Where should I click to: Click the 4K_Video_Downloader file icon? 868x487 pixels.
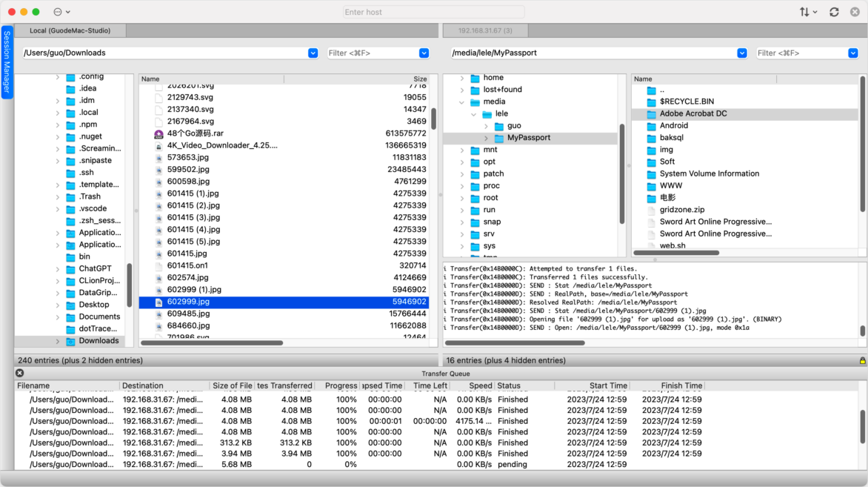[159, 146]
